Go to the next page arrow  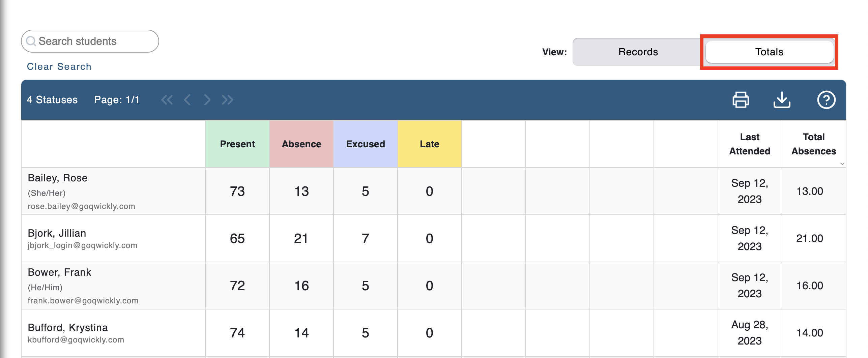pos(207,100)
